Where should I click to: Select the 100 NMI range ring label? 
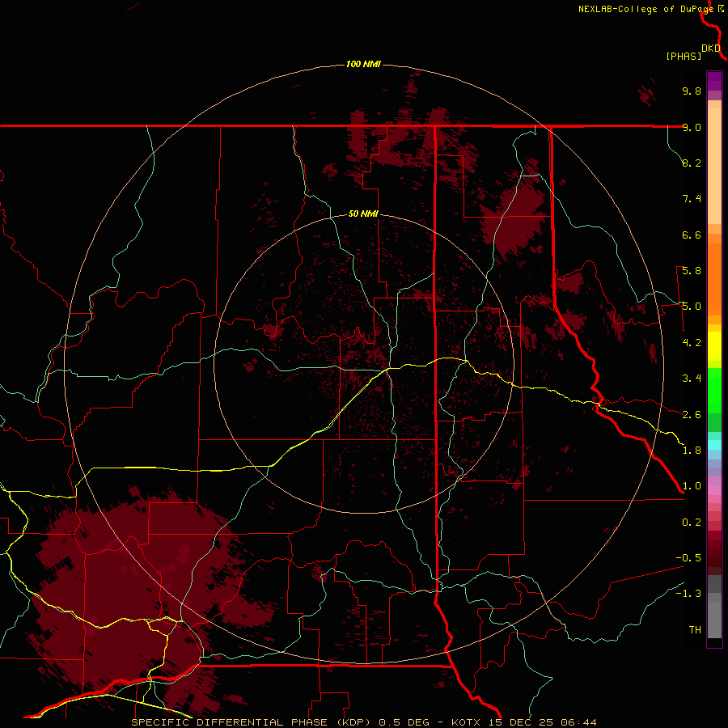[363, 64]
